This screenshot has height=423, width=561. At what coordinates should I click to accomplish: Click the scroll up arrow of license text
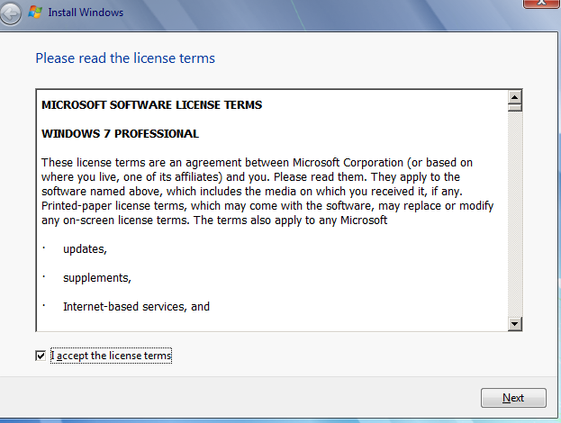pos(515,97)
